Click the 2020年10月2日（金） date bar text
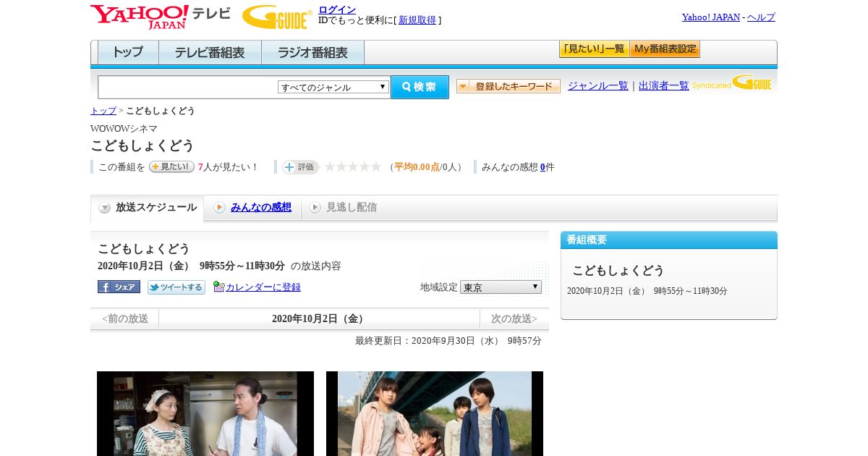Screen dimensions: 868x456 (x=319, y=318)
